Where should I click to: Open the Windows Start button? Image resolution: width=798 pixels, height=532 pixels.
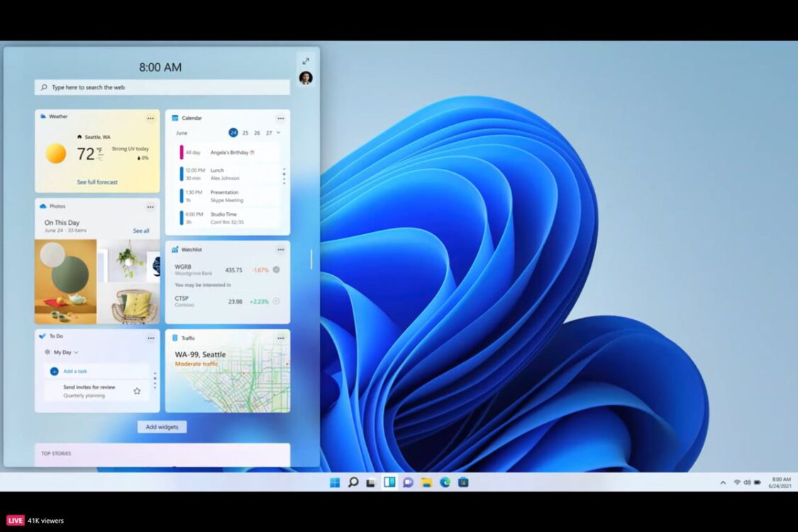pyautogui.click(x=334, y=482)
